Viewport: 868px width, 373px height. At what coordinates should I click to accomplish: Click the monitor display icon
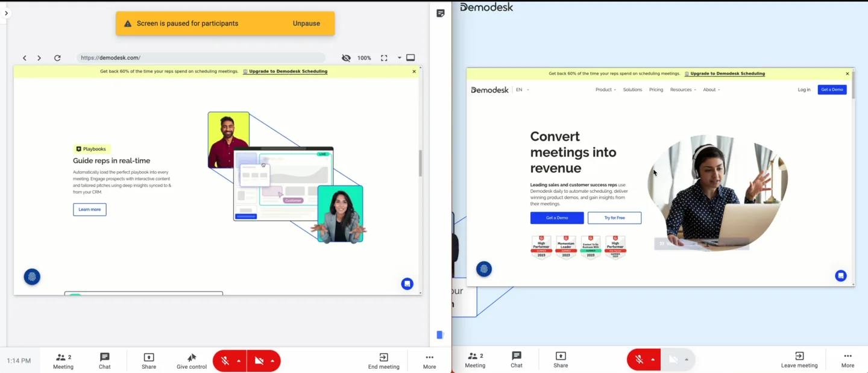(x=410, y=58)
